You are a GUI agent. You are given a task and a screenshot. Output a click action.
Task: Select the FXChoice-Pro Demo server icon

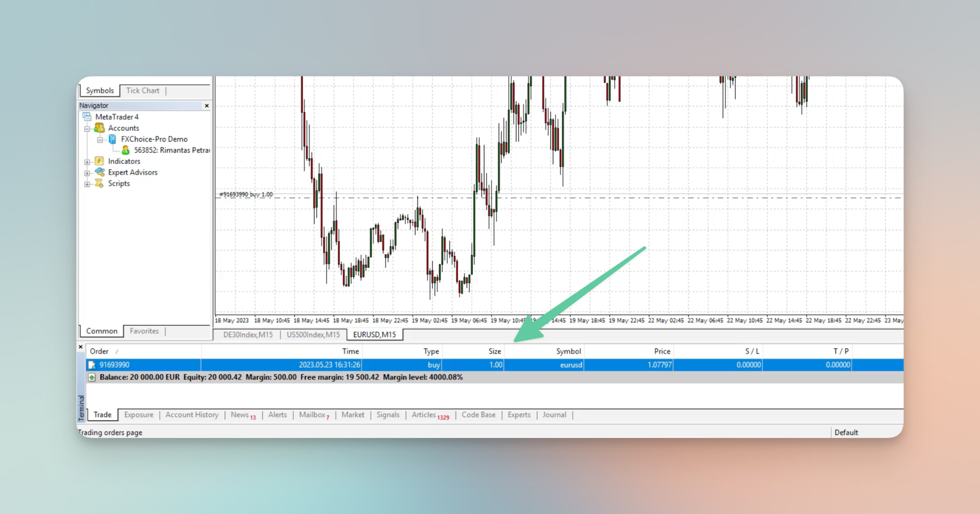click(112, 139)
